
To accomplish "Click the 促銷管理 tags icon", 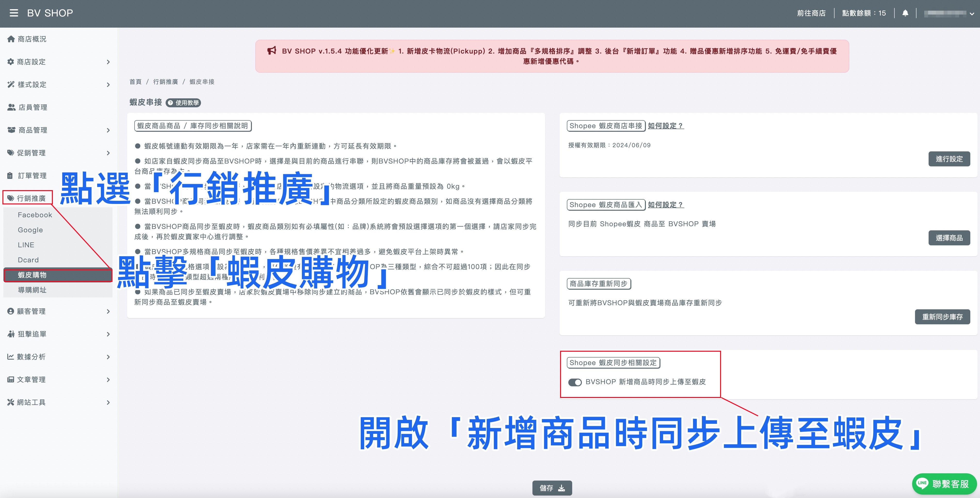I will [11, 153].
